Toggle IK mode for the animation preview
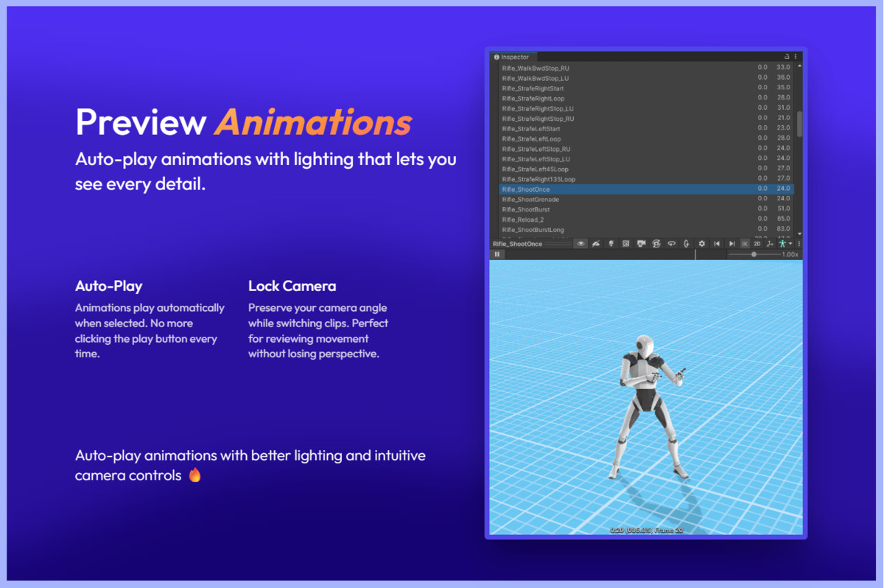The height and width of the screenshot is (588, 884). (x=747, y=244)
